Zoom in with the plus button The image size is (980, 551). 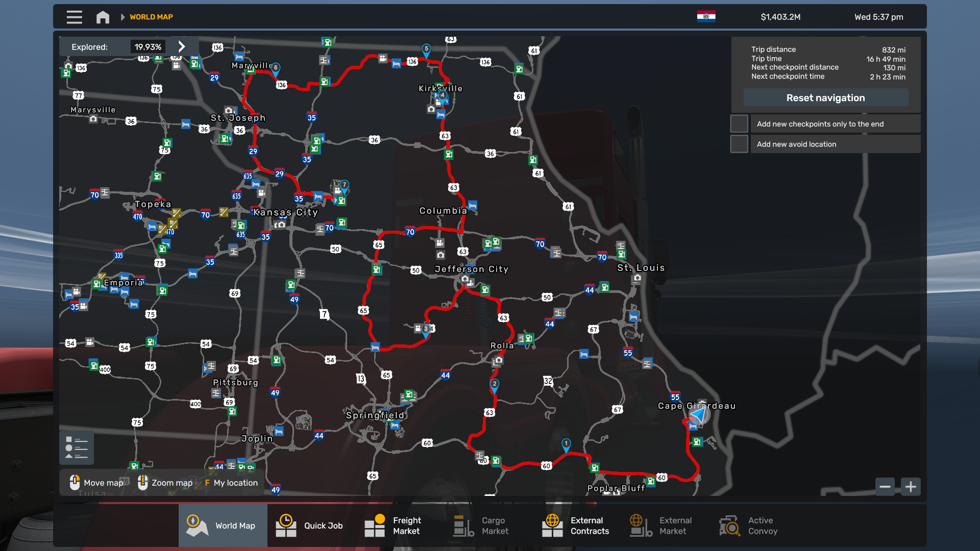point(911,487)
